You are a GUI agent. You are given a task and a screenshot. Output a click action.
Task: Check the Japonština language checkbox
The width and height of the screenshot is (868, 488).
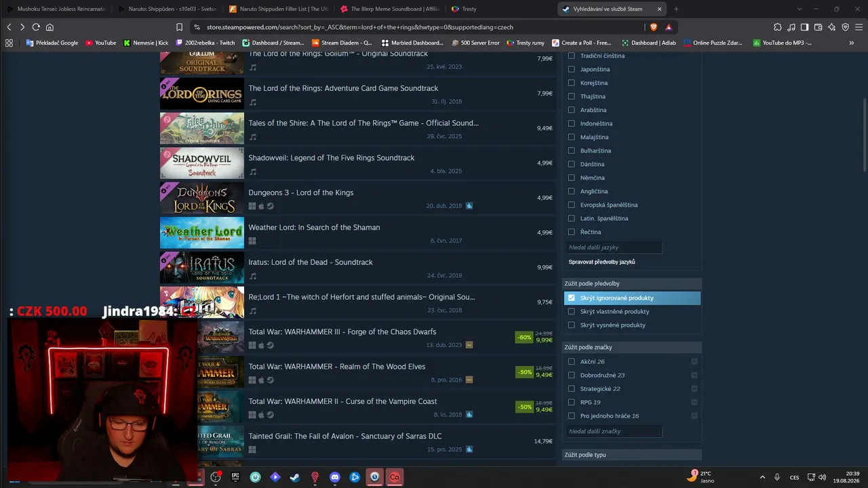[571, 69]
